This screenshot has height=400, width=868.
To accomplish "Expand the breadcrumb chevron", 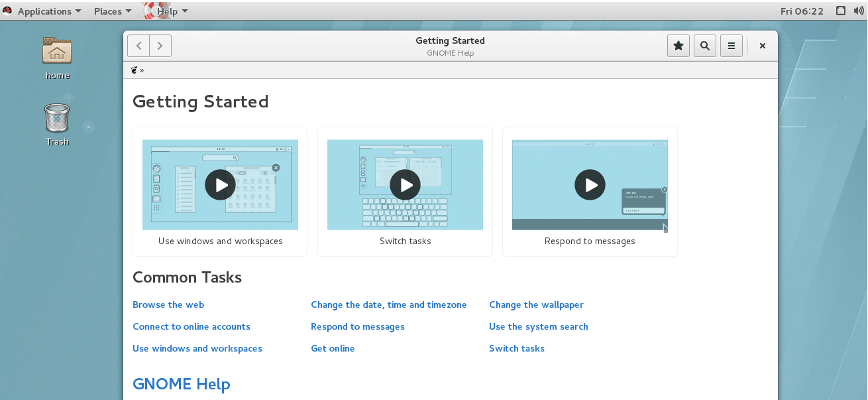I will coord(142,70).
